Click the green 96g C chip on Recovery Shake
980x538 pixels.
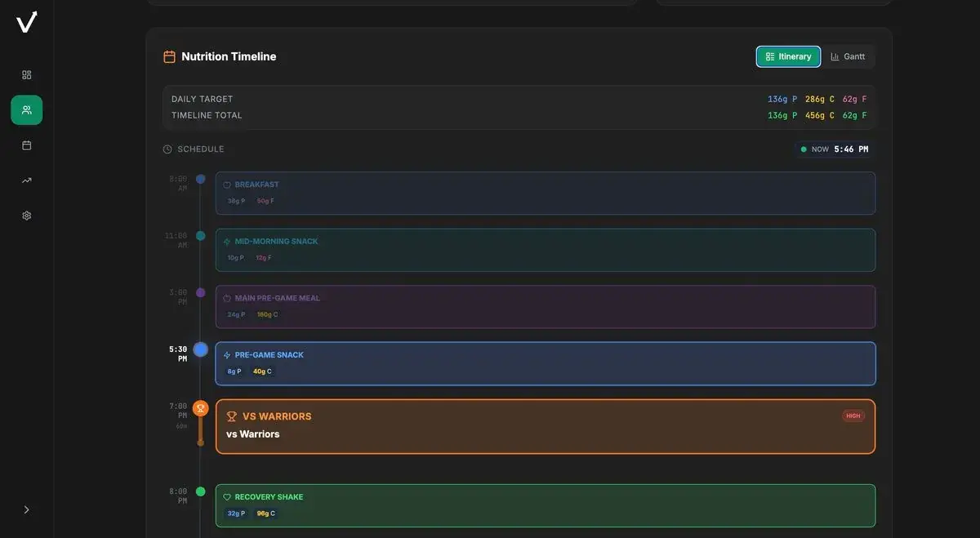click(x=265, y=513)
